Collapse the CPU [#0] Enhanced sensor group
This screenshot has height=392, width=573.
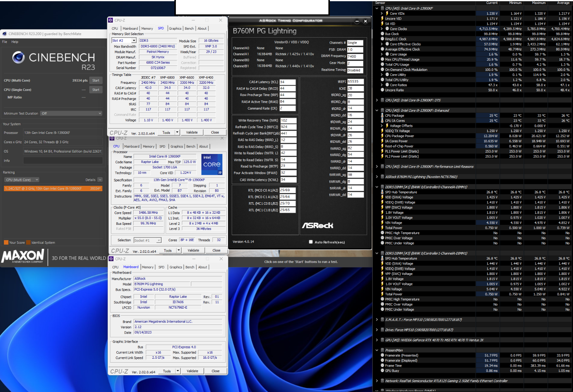tap(377, 111)
